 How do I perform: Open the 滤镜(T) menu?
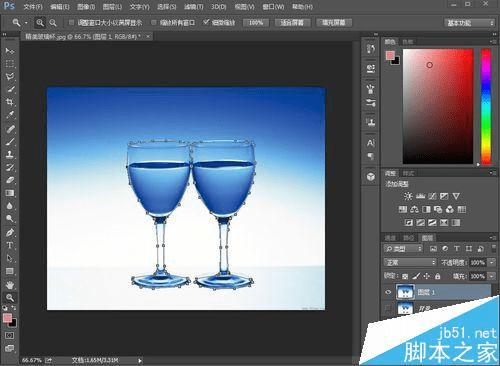click(194, 7)
